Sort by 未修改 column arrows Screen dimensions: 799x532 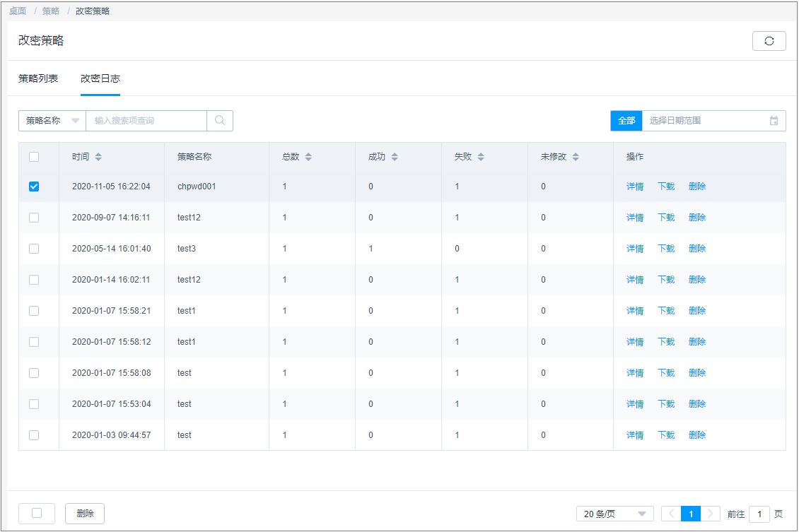click(x=576, y=157)
